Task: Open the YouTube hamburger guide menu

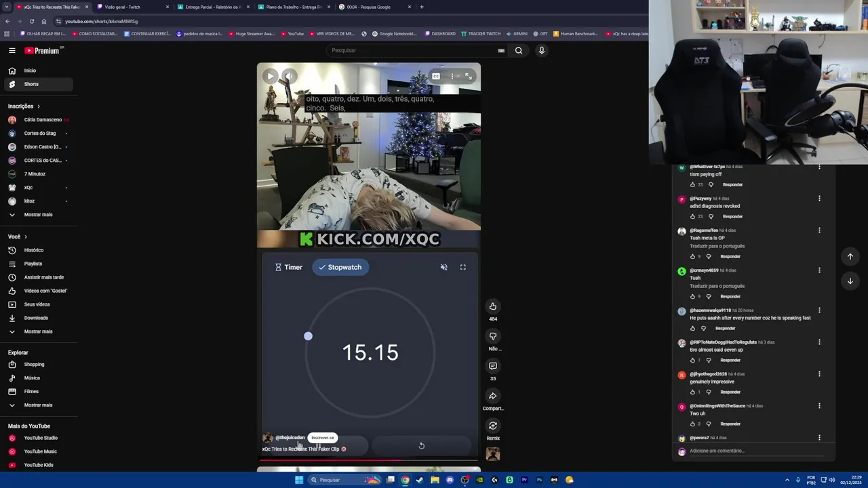Action: (12, 51)
